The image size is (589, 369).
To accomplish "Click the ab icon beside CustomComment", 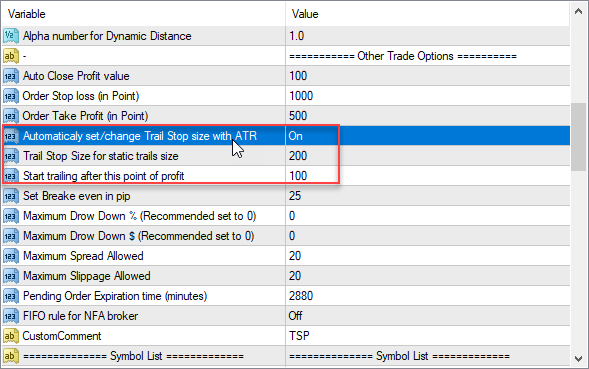I will point(11,336).
